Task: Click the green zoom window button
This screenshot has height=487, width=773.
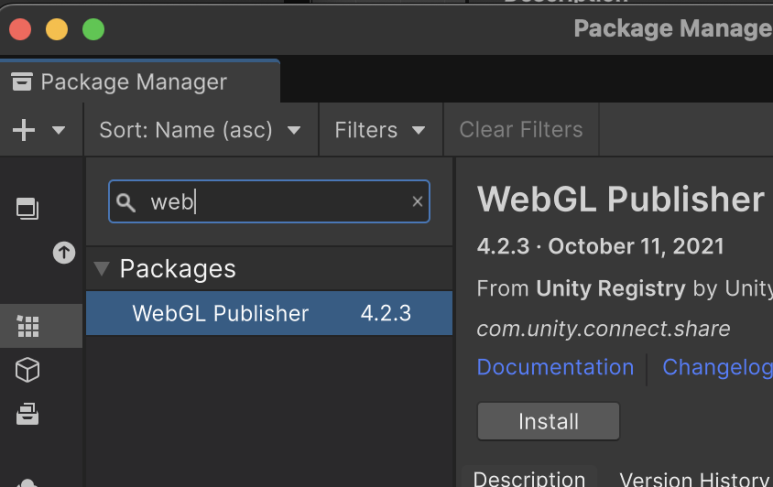Action: pos(93,30)
